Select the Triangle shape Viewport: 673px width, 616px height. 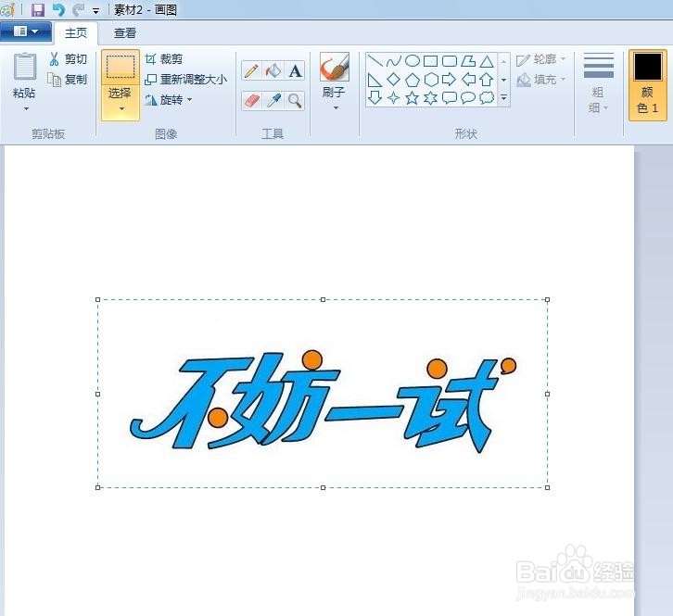(x=487, y=61)
